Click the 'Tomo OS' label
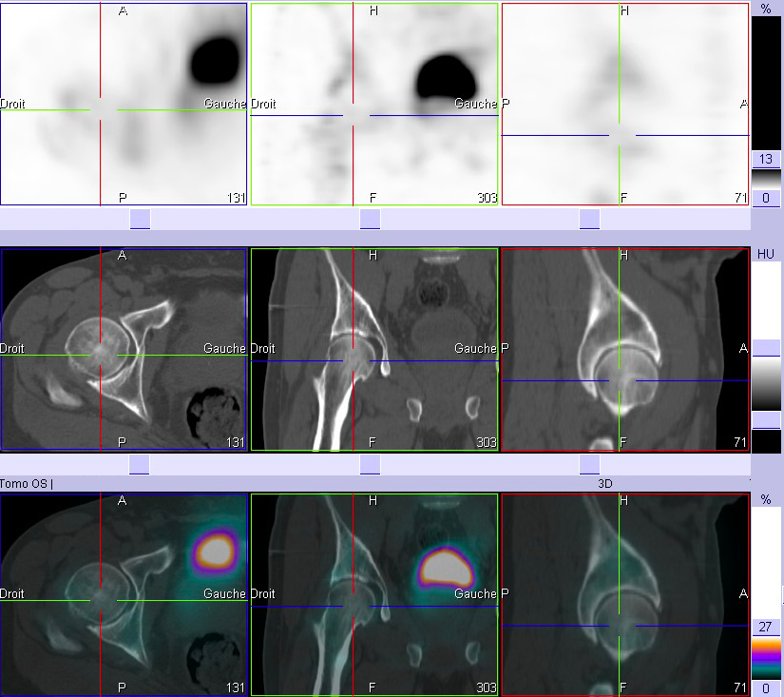The image size is (784, 697). [24, 484]
